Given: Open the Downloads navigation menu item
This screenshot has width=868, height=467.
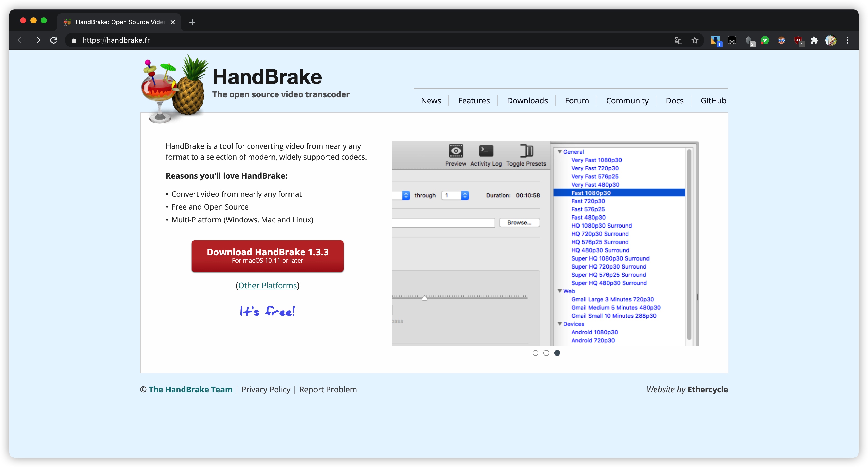Looking at the screenshot, I should (527, 101).
